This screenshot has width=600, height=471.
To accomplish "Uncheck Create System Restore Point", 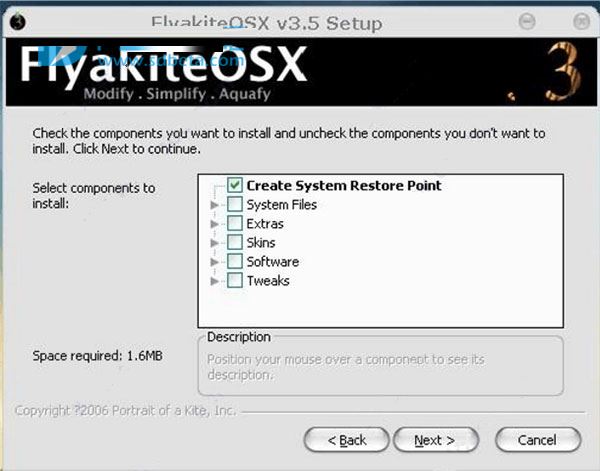I will pyautogui.click(x=235, y=185).
